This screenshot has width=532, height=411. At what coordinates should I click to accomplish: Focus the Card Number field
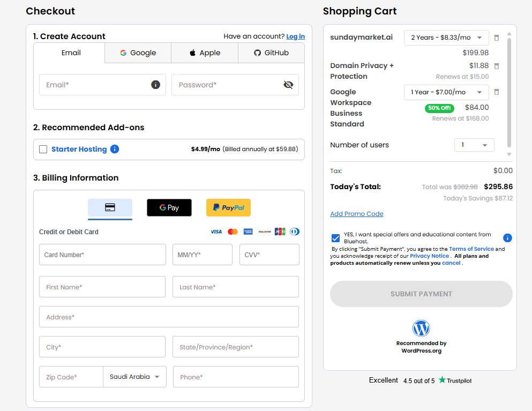tap(102, 255)
